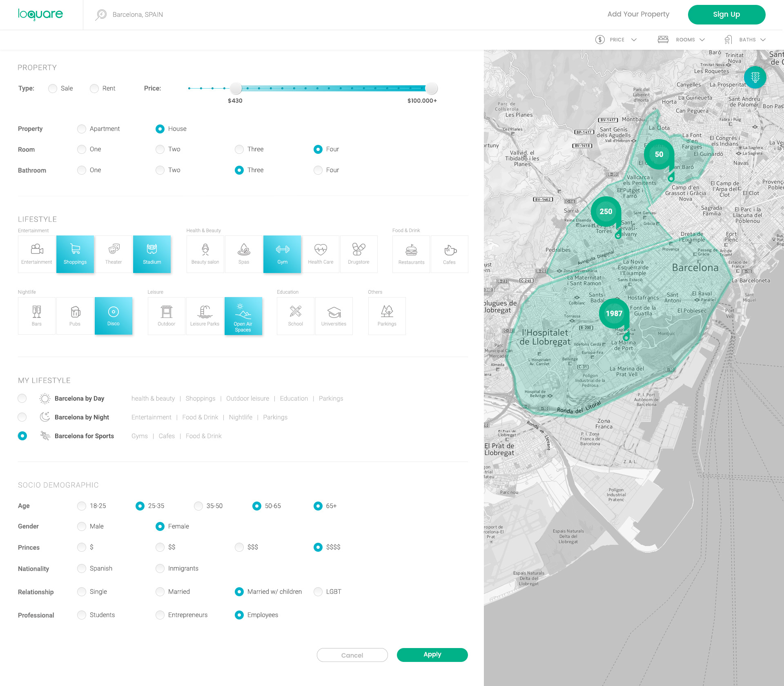784x686 pixels.
Task: Click the traffic light map icon
Action: [x=755, y=77]
